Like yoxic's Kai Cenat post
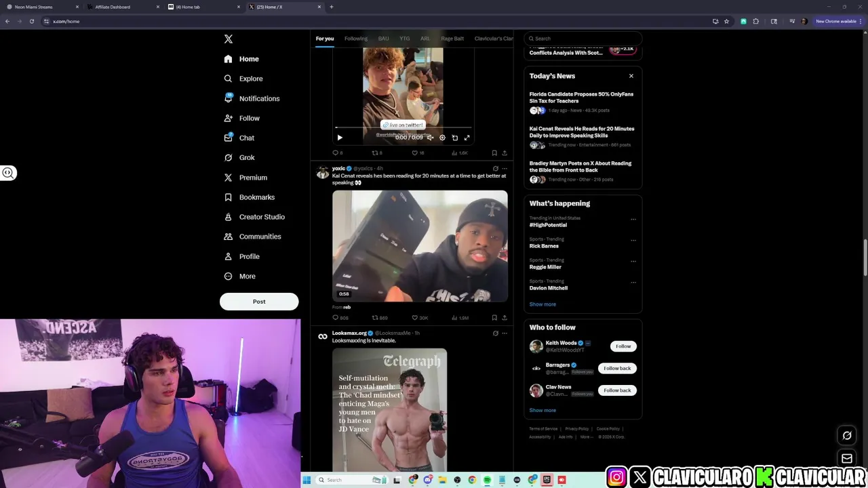 point(420,318)
